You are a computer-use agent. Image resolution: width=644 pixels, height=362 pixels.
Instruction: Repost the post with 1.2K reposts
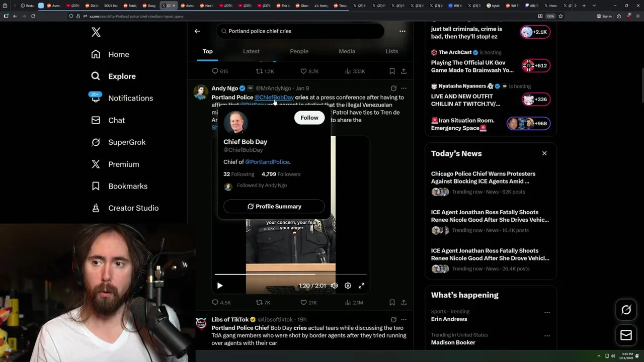coord(265,71)
